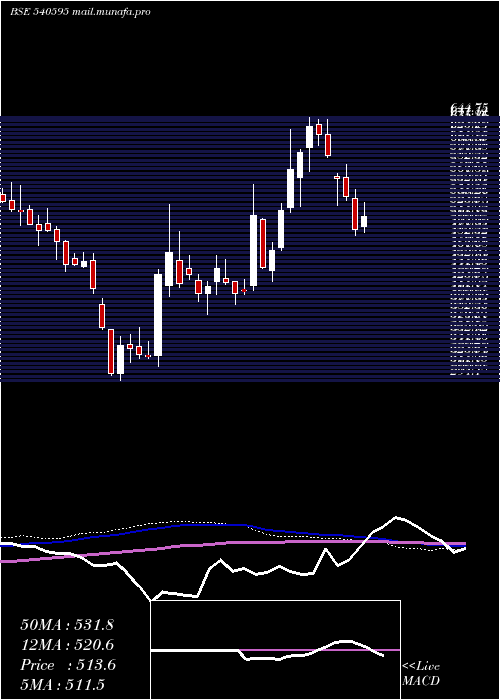
Task: Click the <<Live MACD label
Action: coord(421,674)
